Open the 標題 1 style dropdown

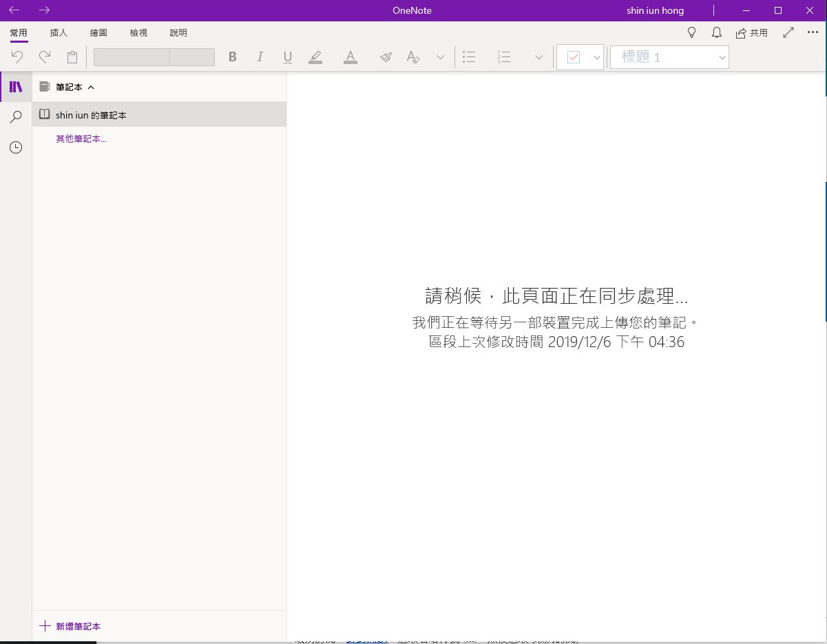point(669,58)
